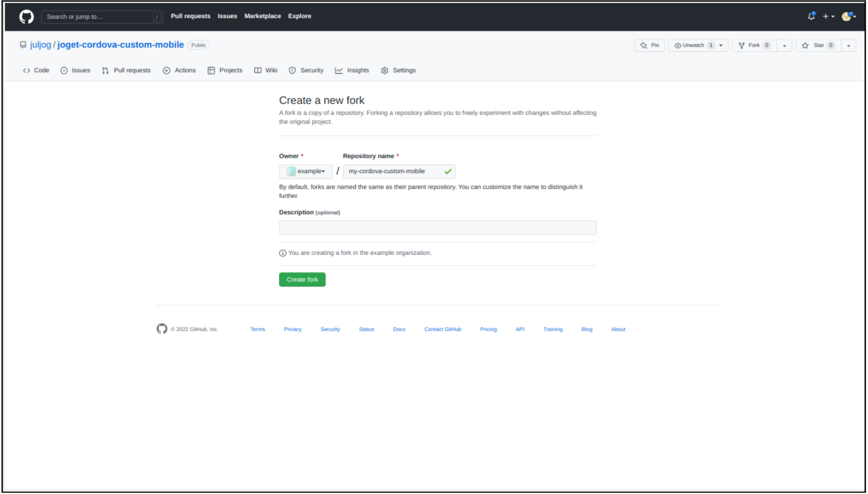Image resolution: width=868 pixels, height=494 pixels.
Task: Open the user avatar menu
Action: click(848, 16)
